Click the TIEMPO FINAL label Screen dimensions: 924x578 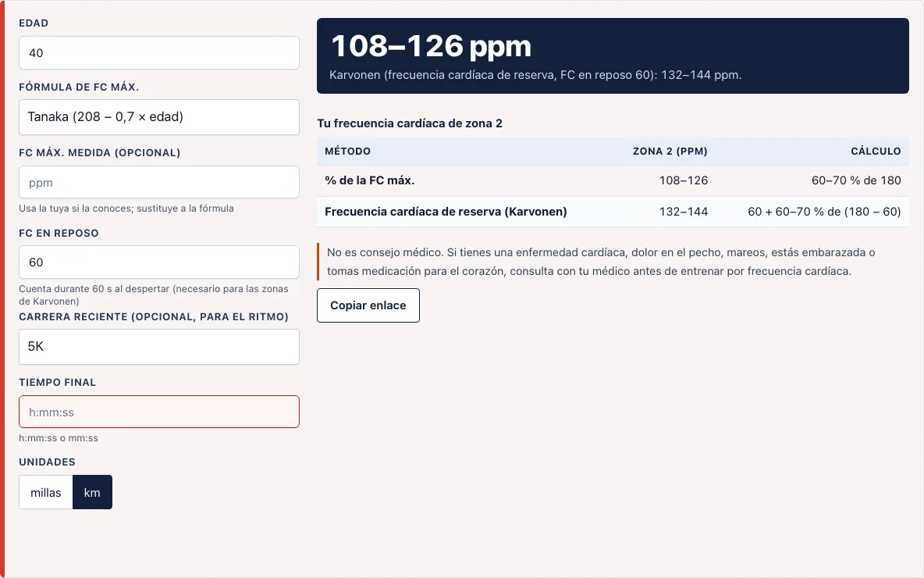[x=57, y=382]
